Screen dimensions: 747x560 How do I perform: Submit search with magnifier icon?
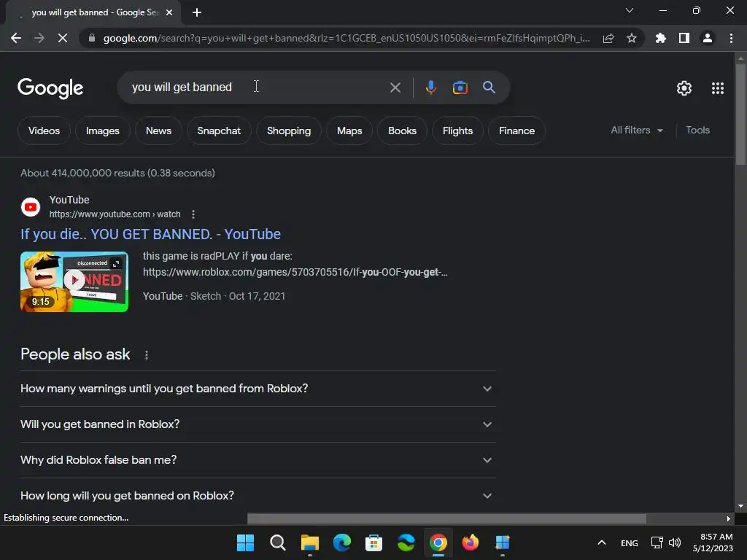pyautogui.click(x=489, y=87)
